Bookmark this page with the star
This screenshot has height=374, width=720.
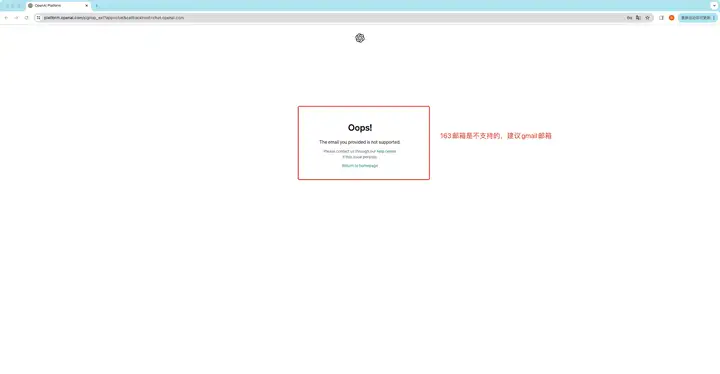(647, 18)
